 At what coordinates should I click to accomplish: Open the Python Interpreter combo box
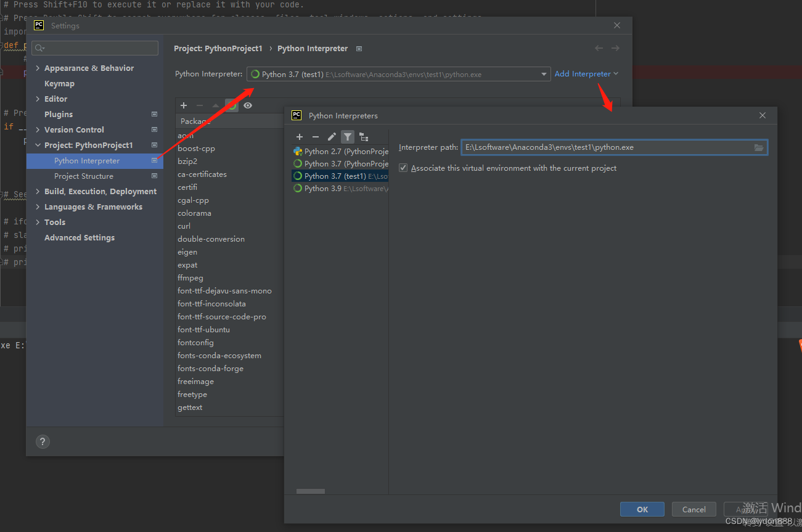(398, 74)
